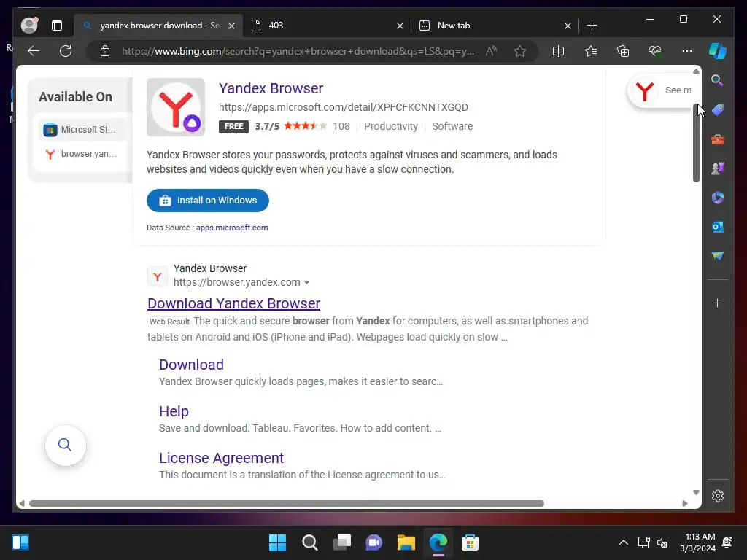Image resolution: width=747 pixels, height=560 pixels.
Task: Open Copilot in the sidebar
Action: [718, 51]
